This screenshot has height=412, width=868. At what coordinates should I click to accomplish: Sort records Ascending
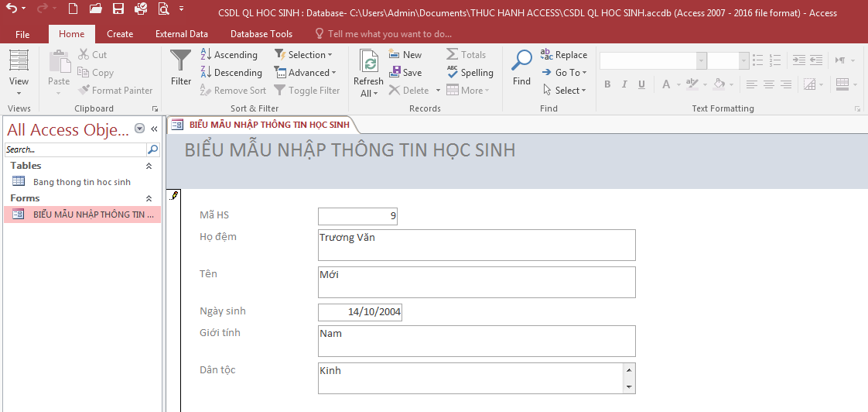229,54
